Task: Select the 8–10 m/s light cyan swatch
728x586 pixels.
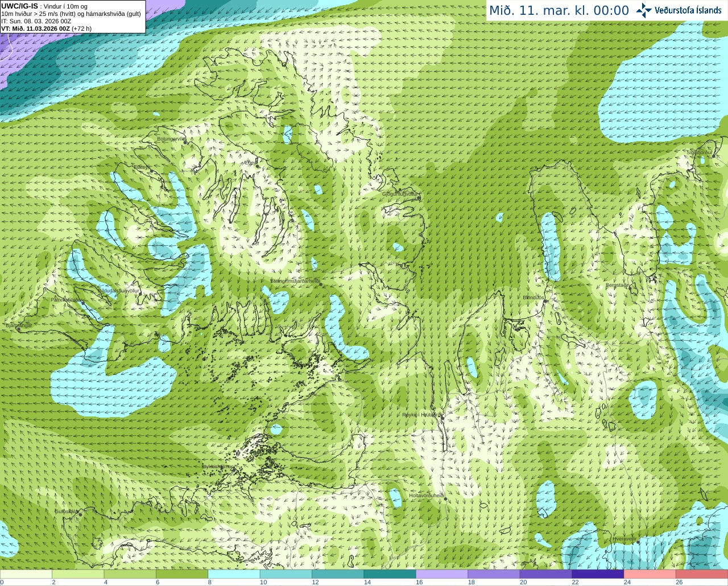Action: (x=234, y=574)
